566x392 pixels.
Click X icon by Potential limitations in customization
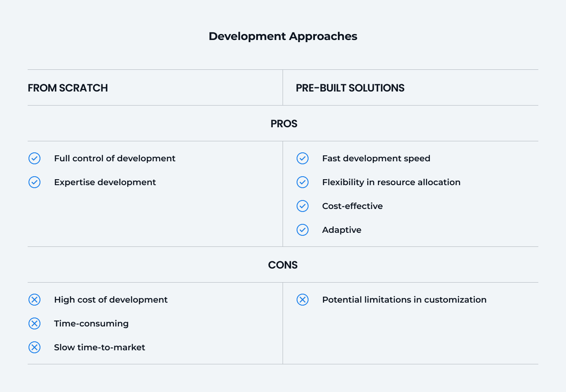(x=303, y=300)
